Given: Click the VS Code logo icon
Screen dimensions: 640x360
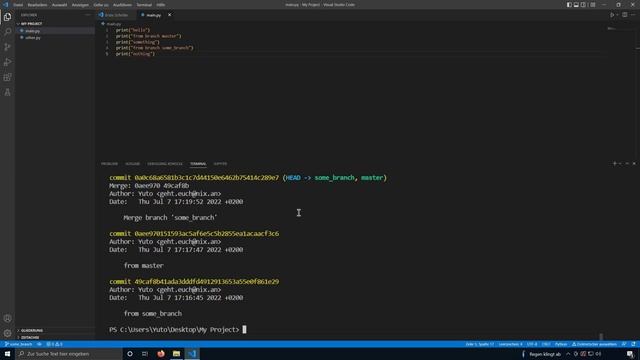Looking at the screenshot, I should (x=6, y=4).
